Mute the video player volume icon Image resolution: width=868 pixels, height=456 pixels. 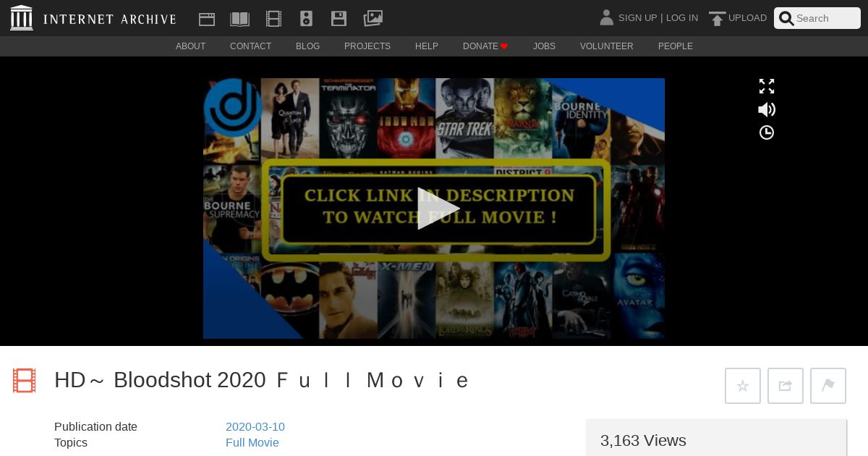(767, 109)
